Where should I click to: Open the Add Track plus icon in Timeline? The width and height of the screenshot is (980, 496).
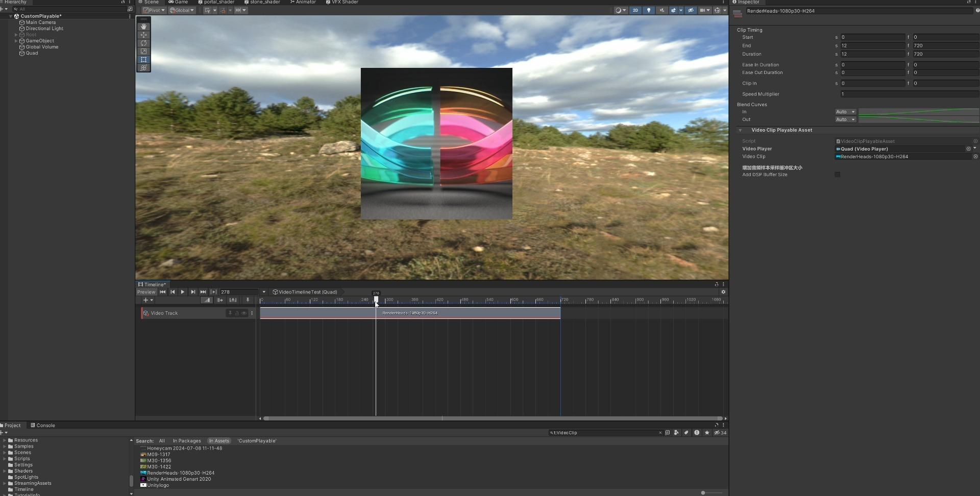coord(146,300)
